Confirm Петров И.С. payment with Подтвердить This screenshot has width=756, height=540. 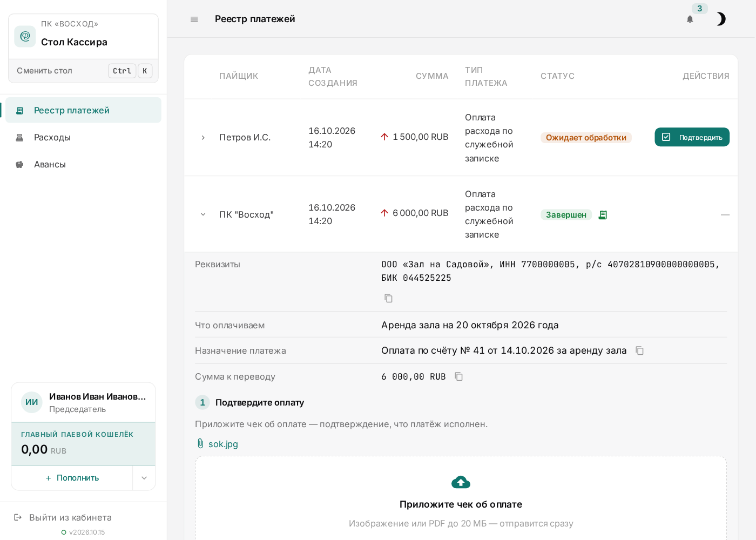(x=692, y=137)
